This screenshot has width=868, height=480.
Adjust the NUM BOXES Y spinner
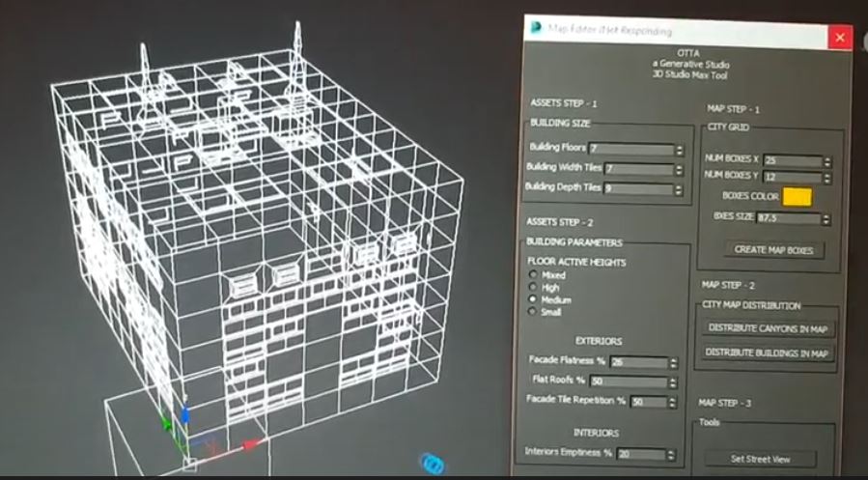pos(827,179)
